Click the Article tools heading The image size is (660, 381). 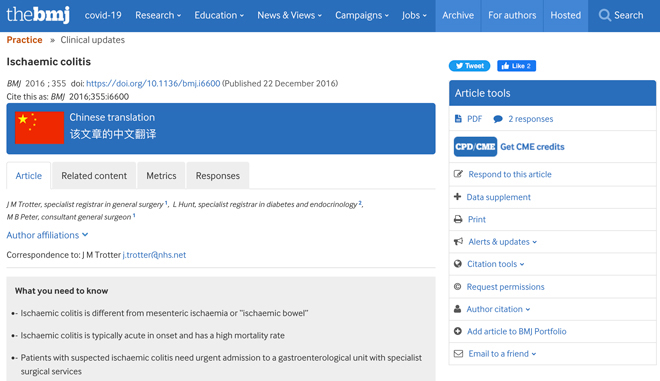(482, 93)
